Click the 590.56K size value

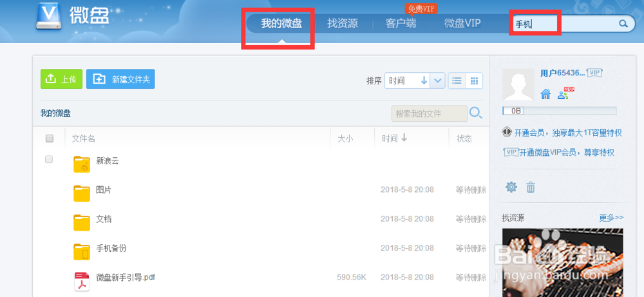click(351, 278)
